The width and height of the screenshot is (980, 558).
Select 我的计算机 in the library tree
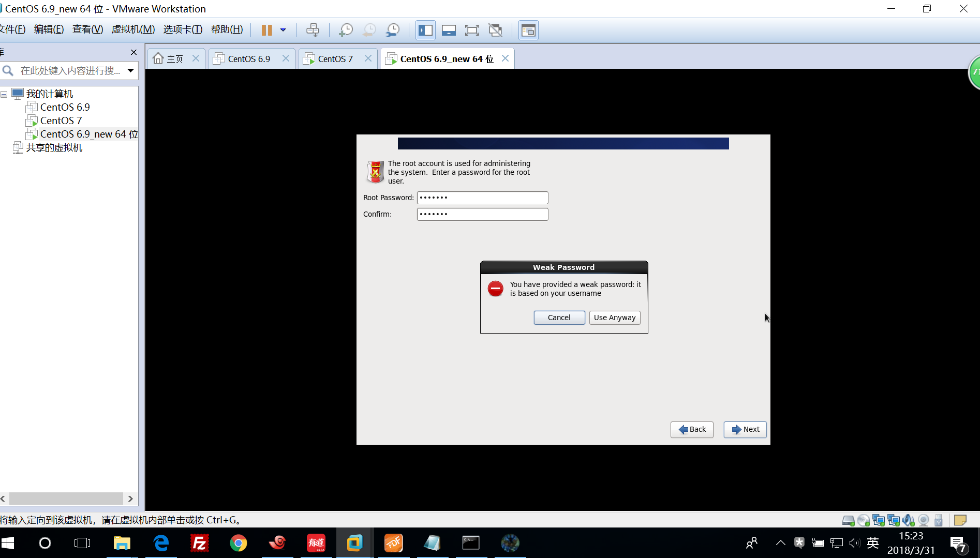(50, 94)
